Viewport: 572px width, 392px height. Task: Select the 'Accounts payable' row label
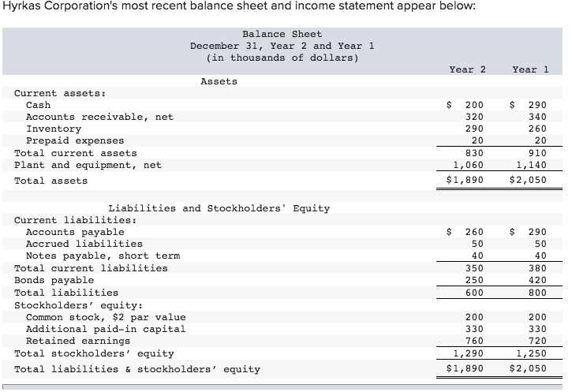75,233
